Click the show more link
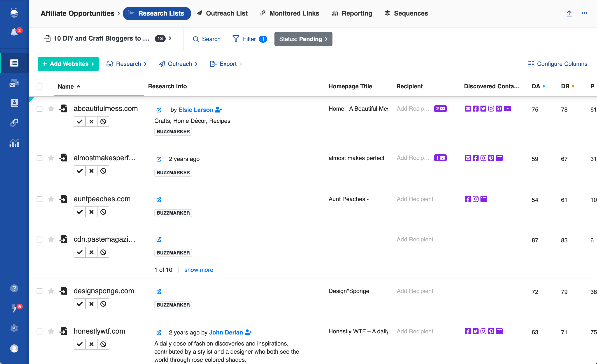Viewport: 597px width, 364px height. click(198, 270)
